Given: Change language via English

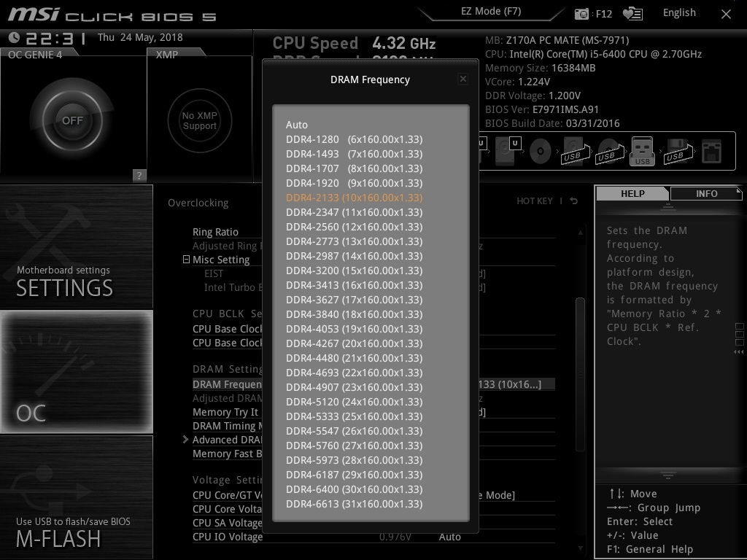Looking at the screenshot, I should tap(679, 13).
